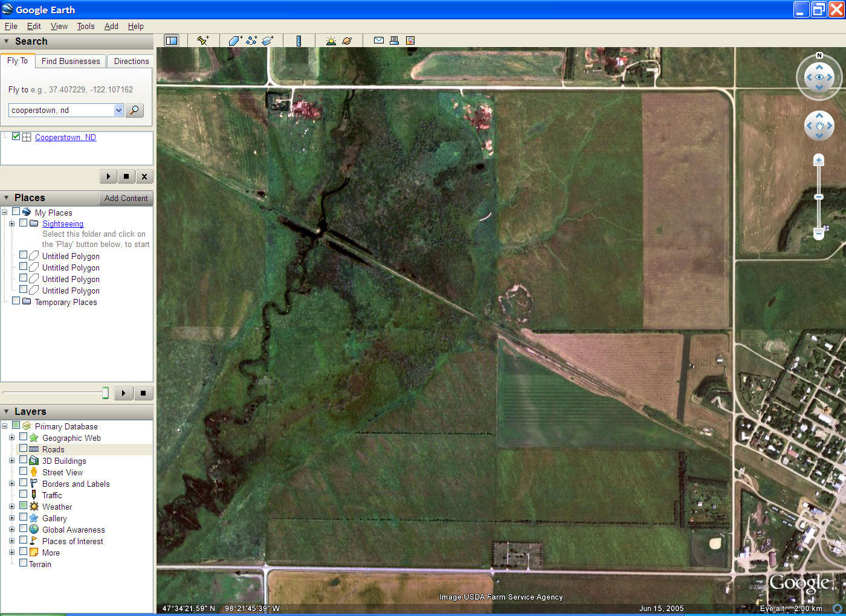The width and height of the screenshot is (846, 616).
Task: Expand the Weather layer node
Action: 11,506
